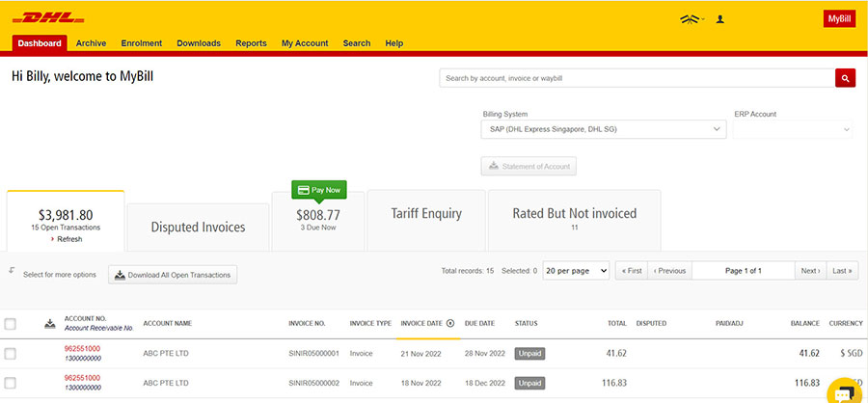Open the chat bubble widget
The width and height of the screenshot is (868, 403).
(x=845, y=392)
